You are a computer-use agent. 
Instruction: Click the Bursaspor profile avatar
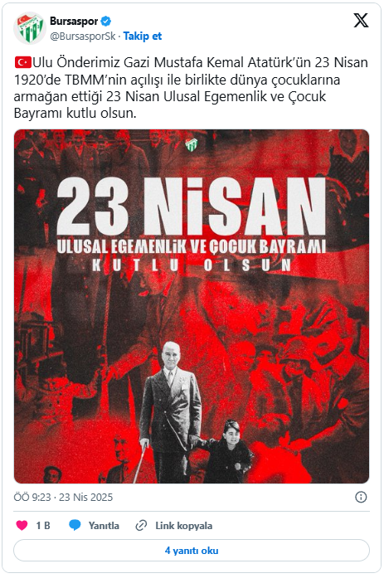pyautogui.click(x=30, y=28)
